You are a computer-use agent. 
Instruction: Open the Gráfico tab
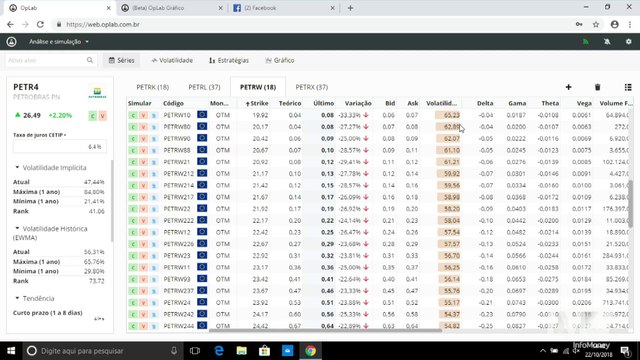point(280,60)
